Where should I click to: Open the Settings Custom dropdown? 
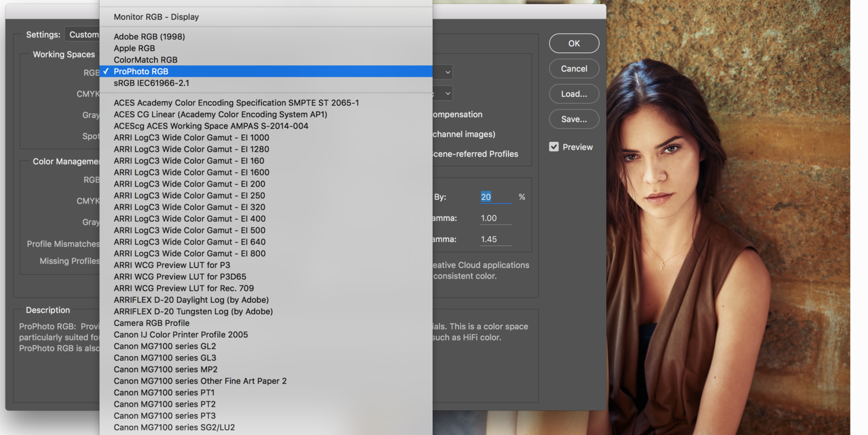tap(83, 35)
